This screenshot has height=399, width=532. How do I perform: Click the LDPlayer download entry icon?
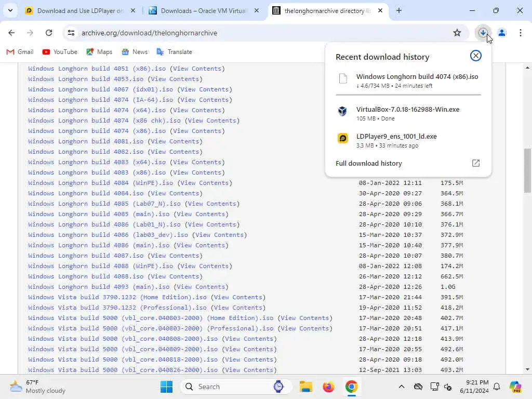coord(343,138)
